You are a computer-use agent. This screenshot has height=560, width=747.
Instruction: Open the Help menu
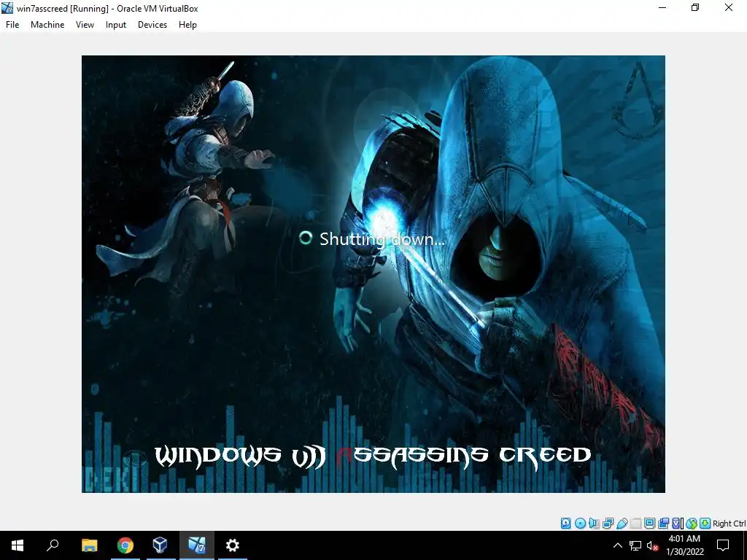click(x=187, y=25)
